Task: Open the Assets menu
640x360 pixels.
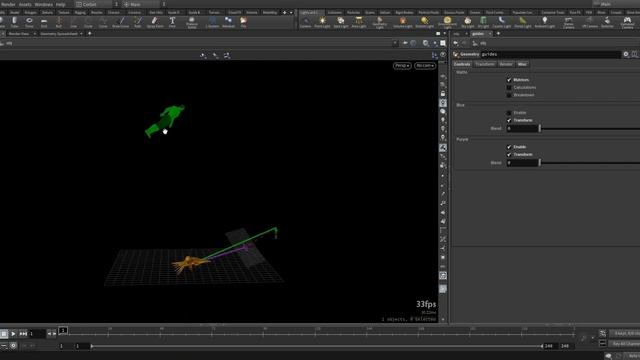Action: click(x=25, y=4)
